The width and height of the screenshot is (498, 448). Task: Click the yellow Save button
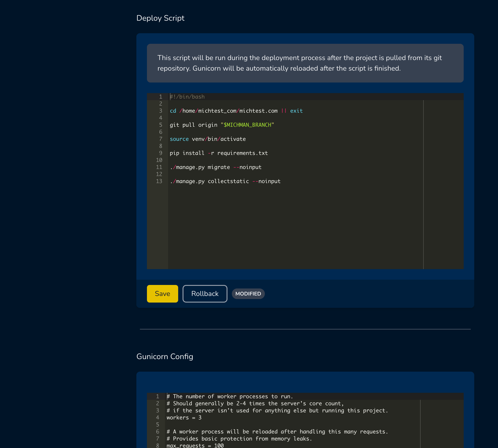click(162, 294)
